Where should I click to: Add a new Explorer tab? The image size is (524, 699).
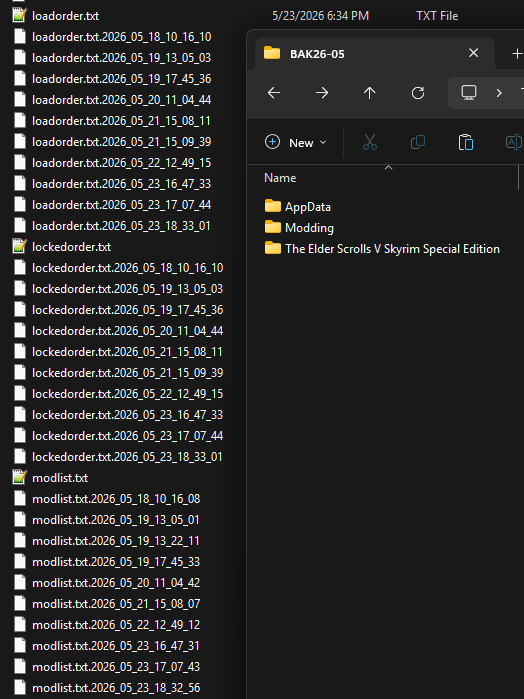tap(517, 54)
